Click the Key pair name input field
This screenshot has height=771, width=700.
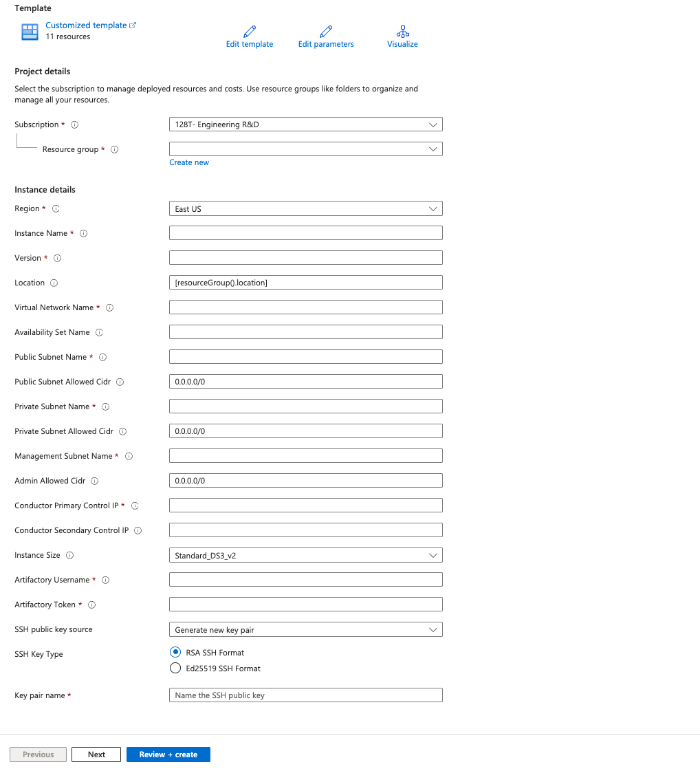coord(305,695)
